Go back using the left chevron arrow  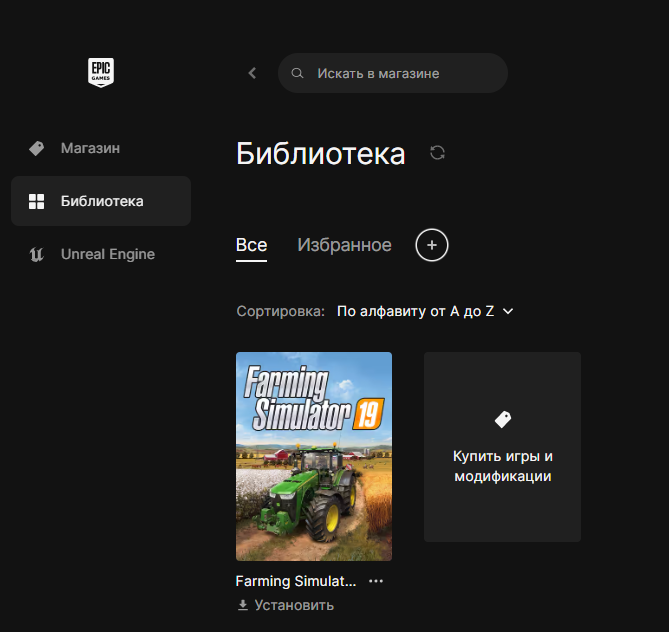pyautogui.click(x=253, y=73)
